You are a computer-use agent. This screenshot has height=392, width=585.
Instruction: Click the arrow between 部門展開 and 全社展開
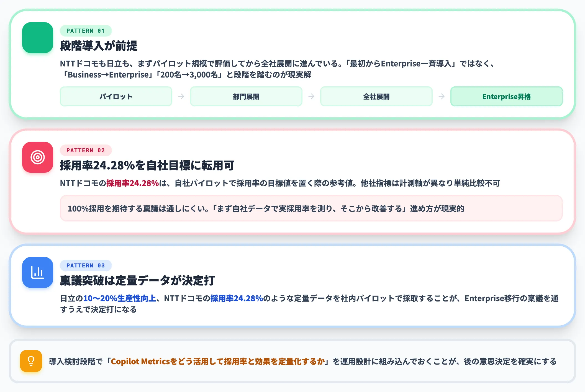pyautogui.click(x=311, y=96)
